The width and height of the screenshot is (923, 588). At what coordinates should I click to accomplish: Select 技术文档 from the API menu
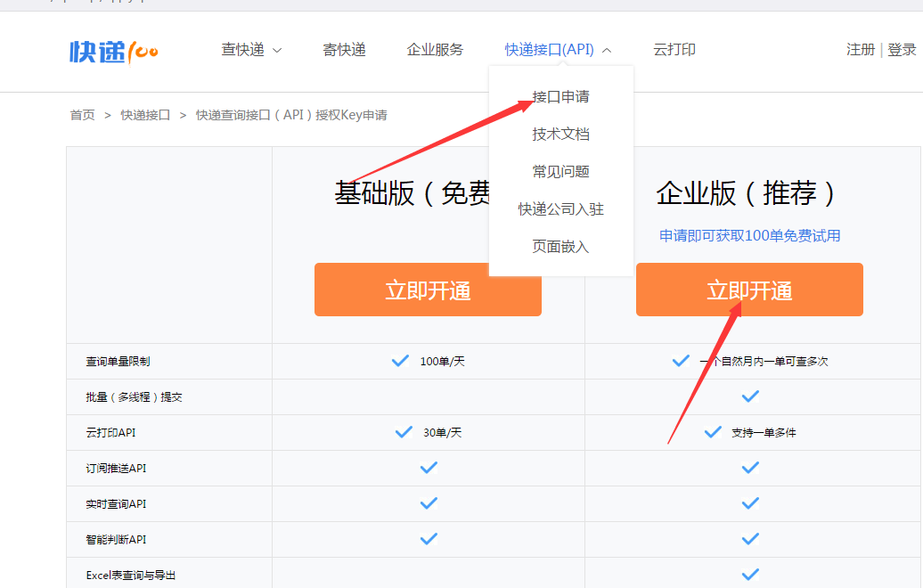561,134
